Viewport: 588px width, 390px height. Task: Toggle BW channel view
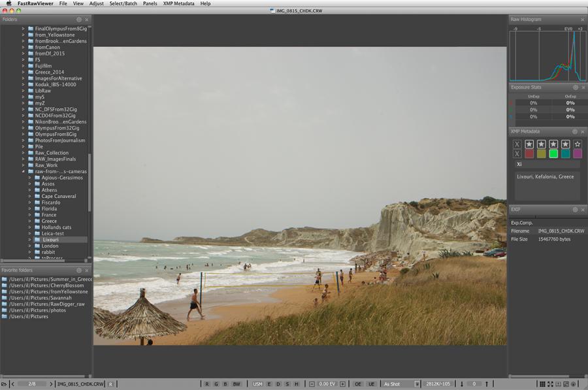(x=237, y=384)
